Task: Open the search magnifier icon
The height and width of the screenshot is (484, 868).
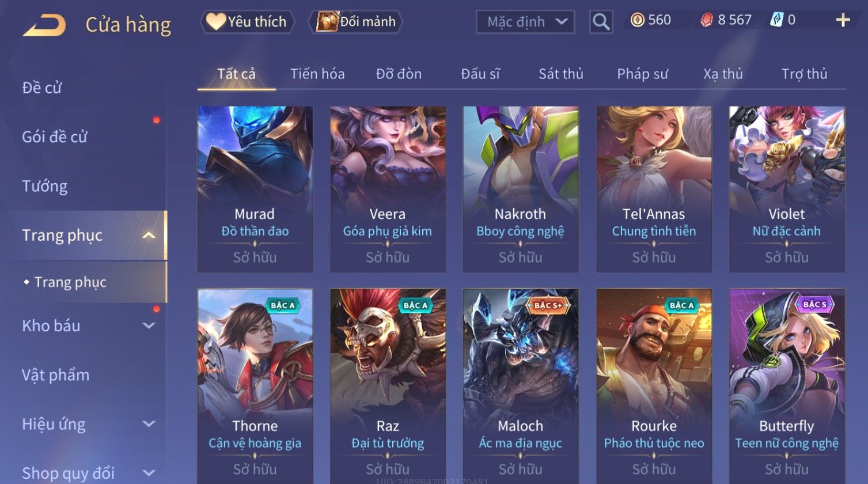Action: tap(601, 22)
